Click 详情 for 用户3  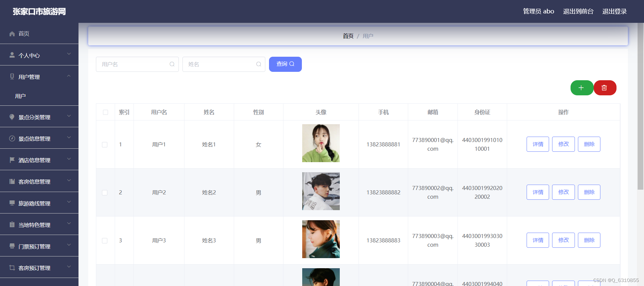(538, 240)
